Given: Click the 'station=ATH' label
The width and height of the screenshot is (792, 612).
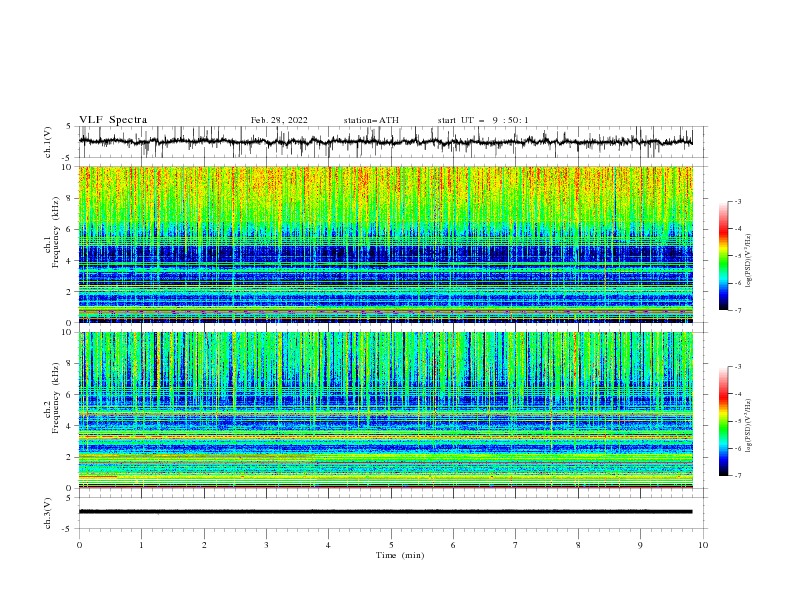Looking at the screenshot, I should [x=371, y=120].
